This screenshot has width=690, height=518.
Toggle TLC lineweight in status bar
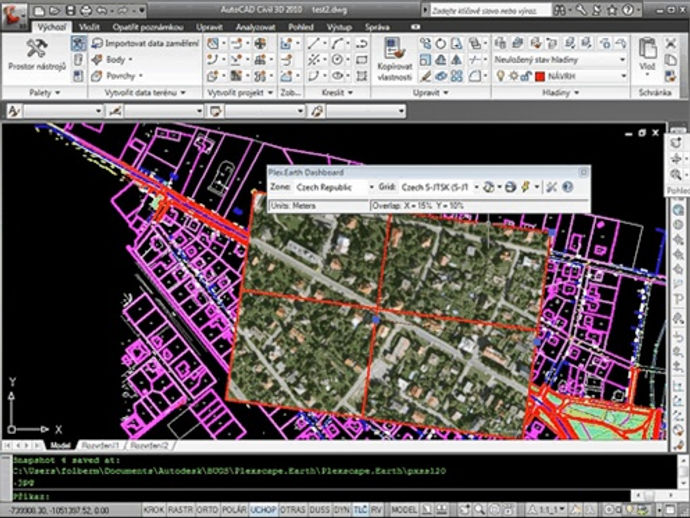[361, 510]
